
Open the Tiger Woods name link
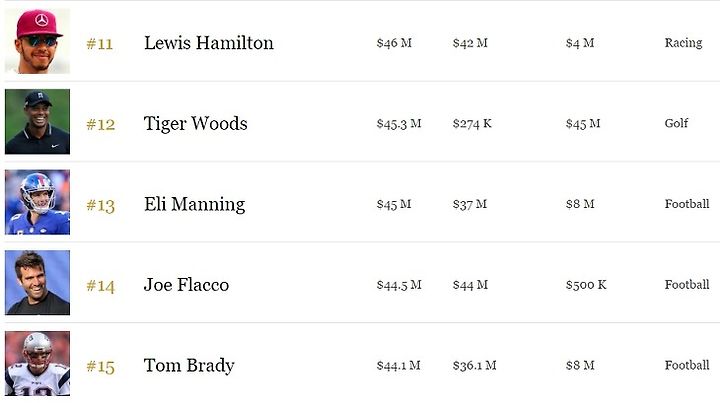[x=196, y=124]
